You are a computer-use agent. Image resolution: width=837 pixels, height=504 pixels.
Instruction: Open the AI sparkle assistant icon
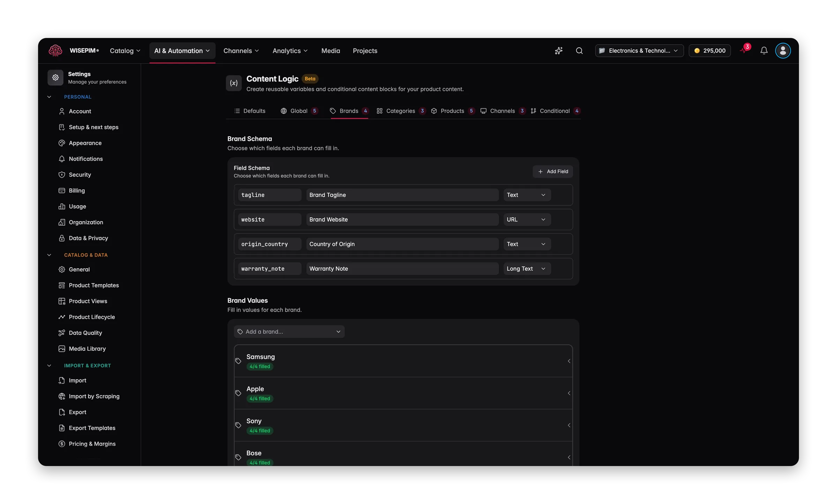(x=559, y=51)
